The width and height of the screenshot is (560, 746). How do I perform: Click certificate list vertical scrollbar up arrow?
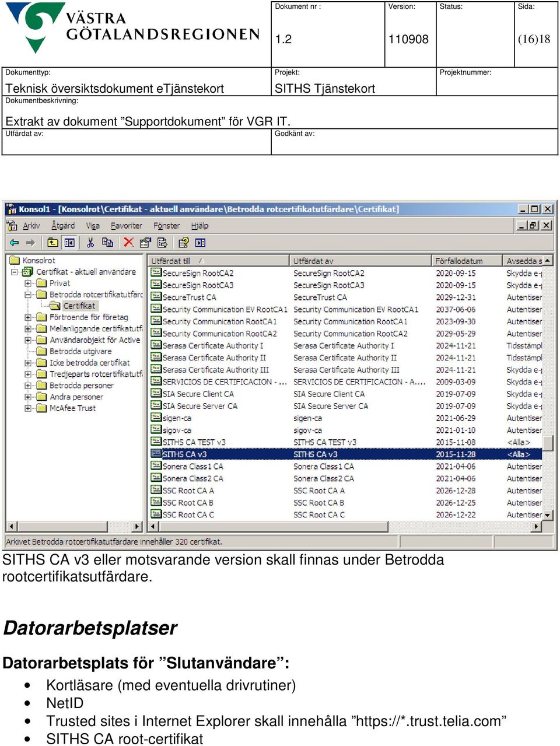click(547, 260)
